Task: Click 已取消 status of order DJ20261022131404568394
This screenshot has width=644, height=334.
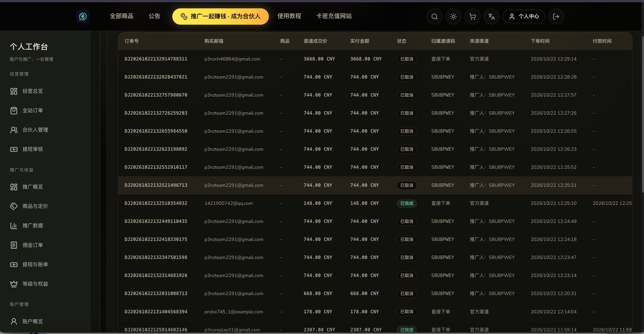Action: (407, 312)
